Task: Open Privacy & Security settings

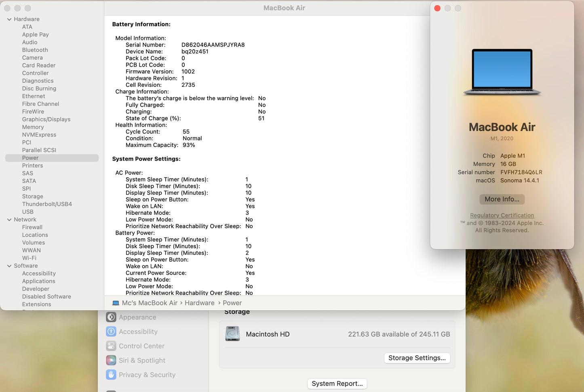Action: click(147, 375)
